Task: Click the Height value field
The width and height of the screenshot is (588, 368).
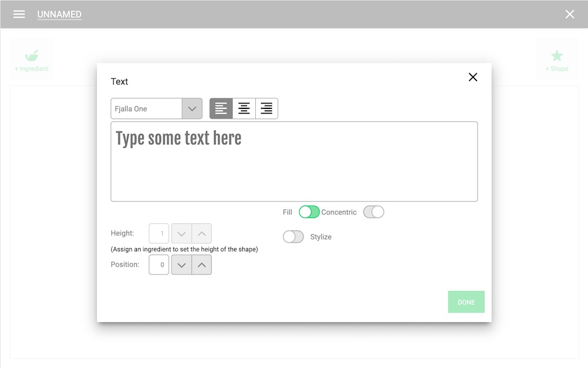Action: pyautogui.click(x=159, y=234)
